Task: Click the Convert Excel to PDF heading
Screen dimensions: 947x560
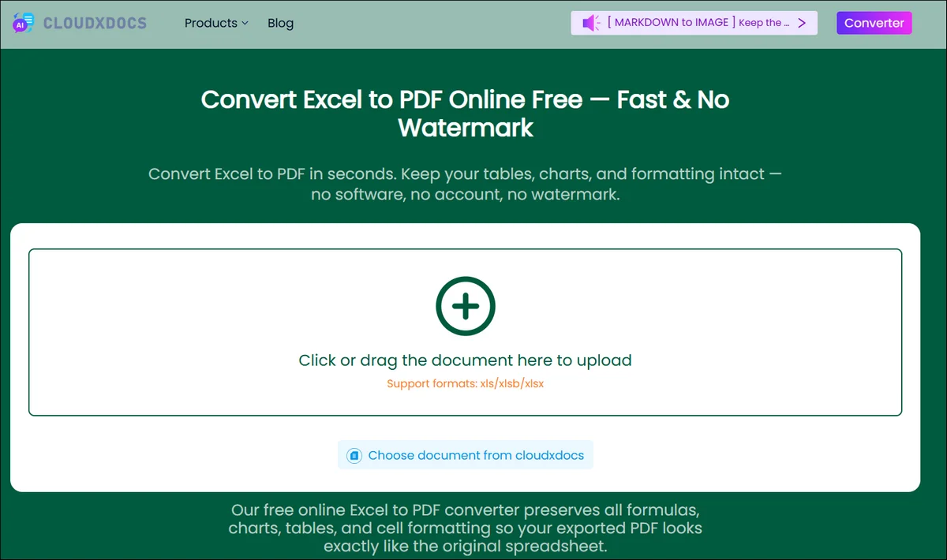Action: point(466,114)
